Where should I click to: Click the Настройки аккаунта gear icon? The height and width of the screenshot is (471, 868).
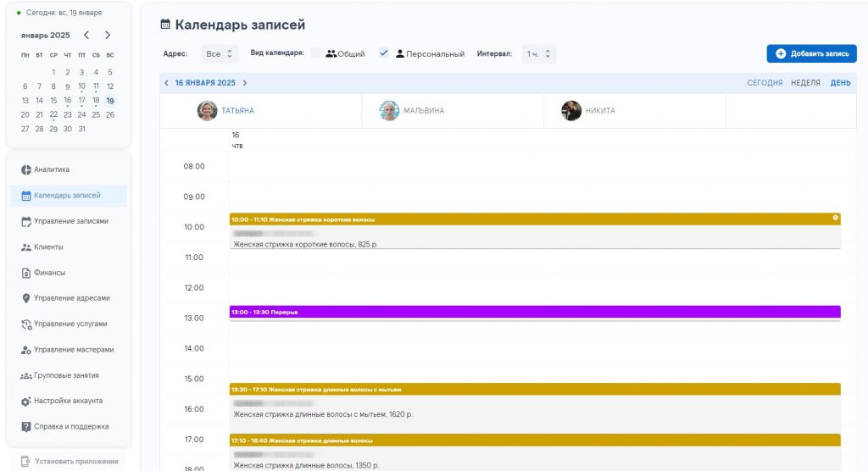[26, 402]
